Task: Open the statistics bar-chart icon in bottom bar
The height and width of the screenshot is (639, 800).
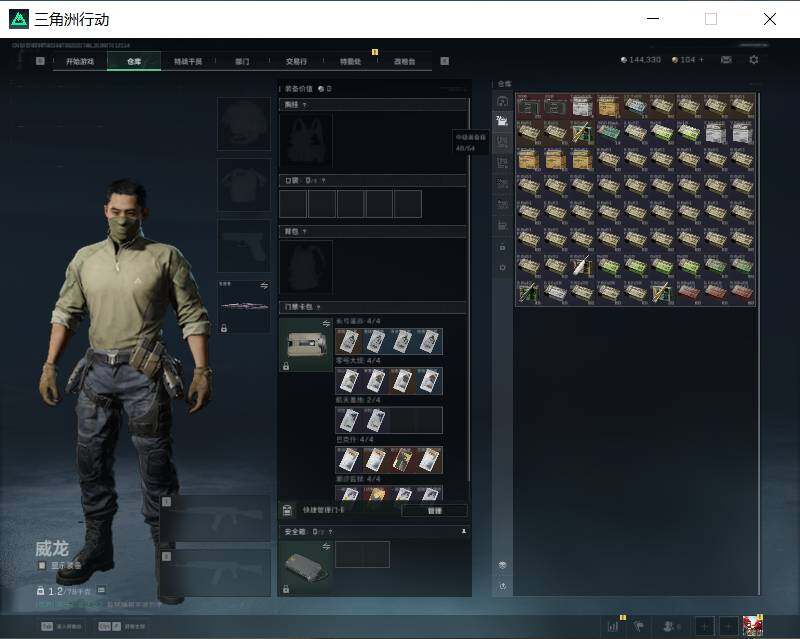Action: pyautogui.click(x=613, y=626)
